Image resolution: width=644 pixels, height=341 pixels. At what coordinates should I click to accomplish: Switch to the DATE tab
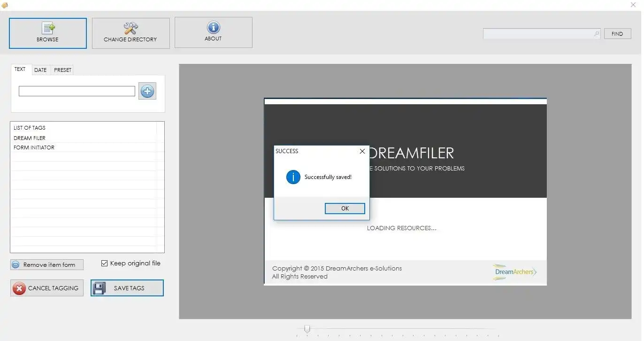pyautogui.click(x=41, y=70)
